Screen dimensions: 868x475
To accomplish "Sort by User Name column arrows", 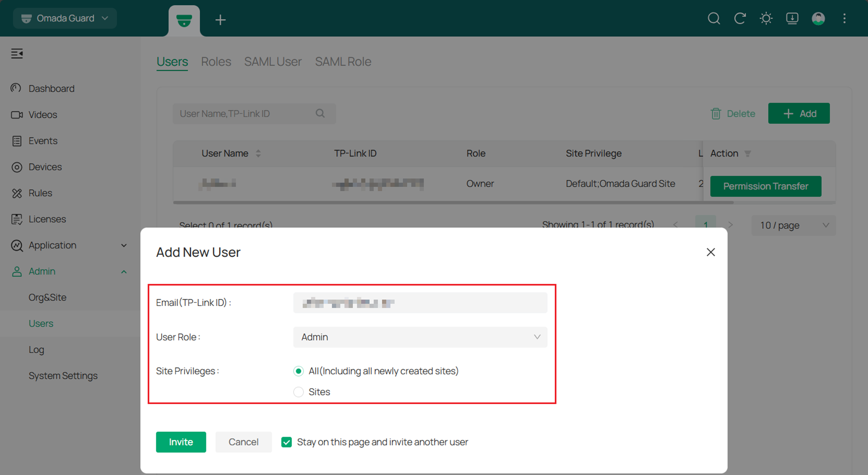I will [258, 154].
